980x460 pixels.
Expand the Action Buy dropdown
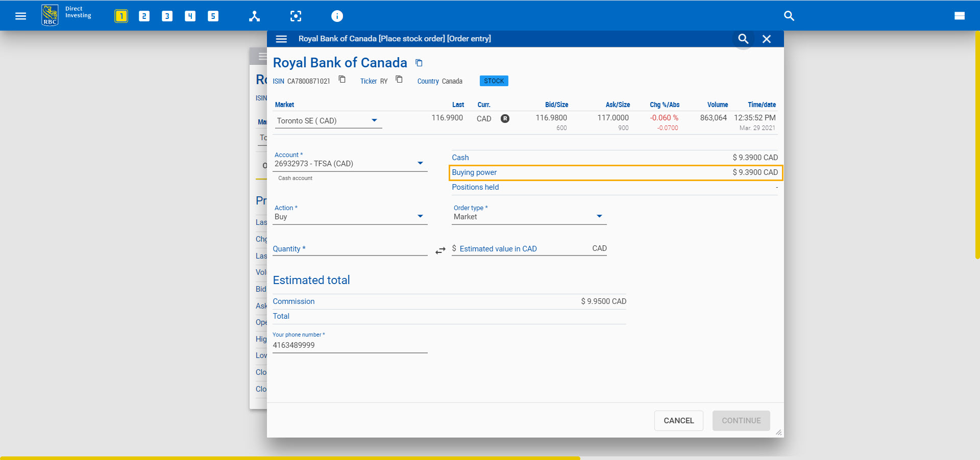420,216
